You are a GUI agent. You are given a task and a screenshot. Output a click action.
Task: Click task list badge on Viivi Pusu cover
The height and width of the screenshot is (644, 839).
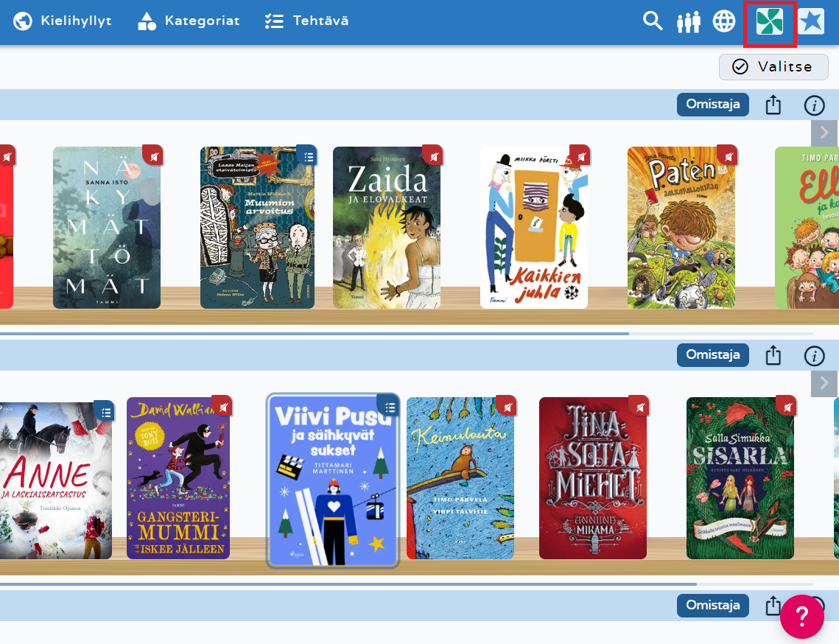(389, 406)
